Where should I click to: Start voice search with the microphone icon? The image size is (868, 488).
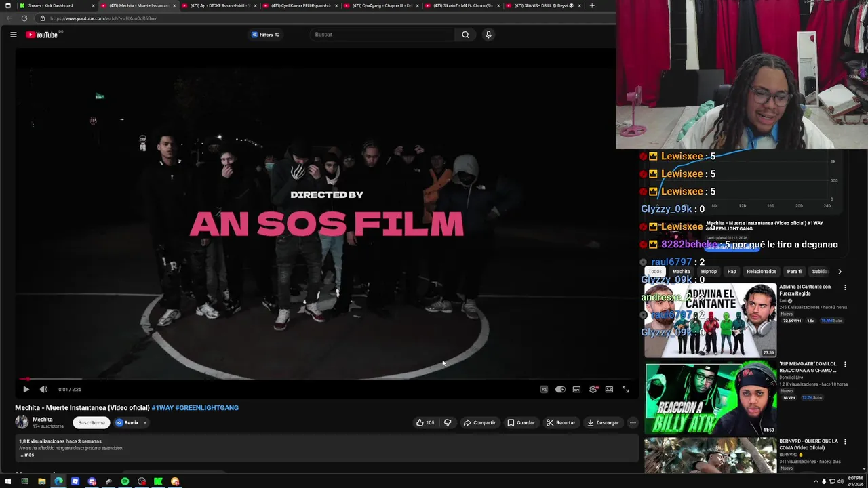pos(488,35)
